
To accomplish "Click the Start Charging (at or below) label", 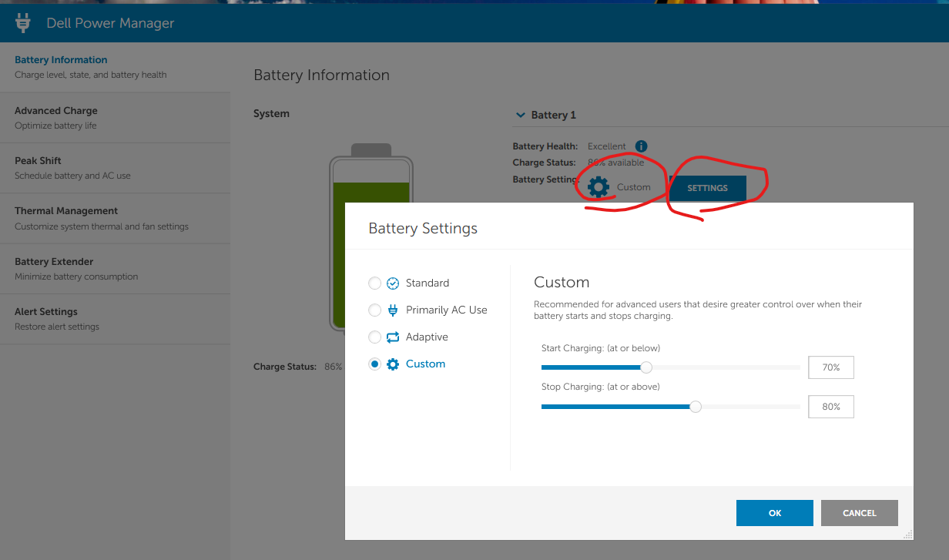I will click(601, 348).
